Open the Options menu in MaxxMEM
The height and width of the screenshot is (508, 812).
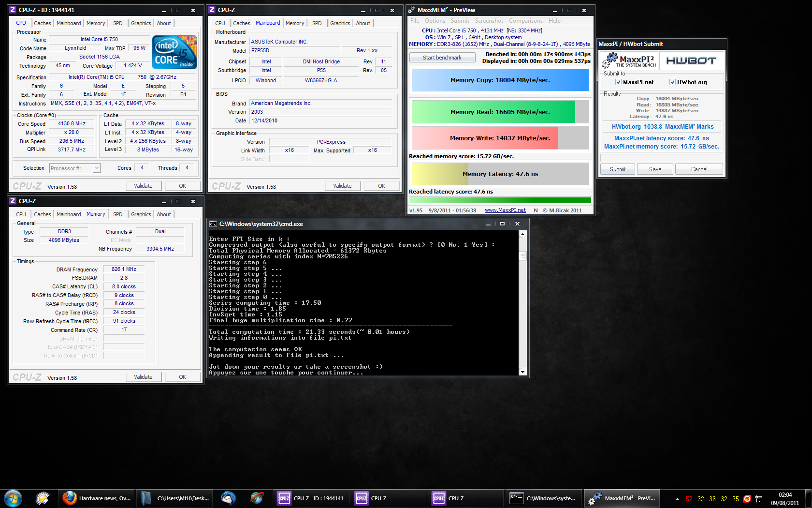(435, 21)
